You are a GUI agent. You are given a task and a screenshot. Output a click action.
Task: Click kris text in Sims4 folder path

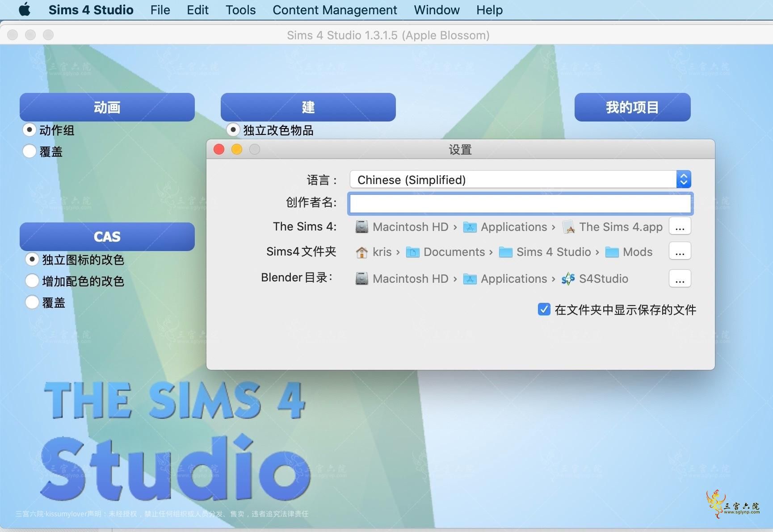(x=382, y=252)
